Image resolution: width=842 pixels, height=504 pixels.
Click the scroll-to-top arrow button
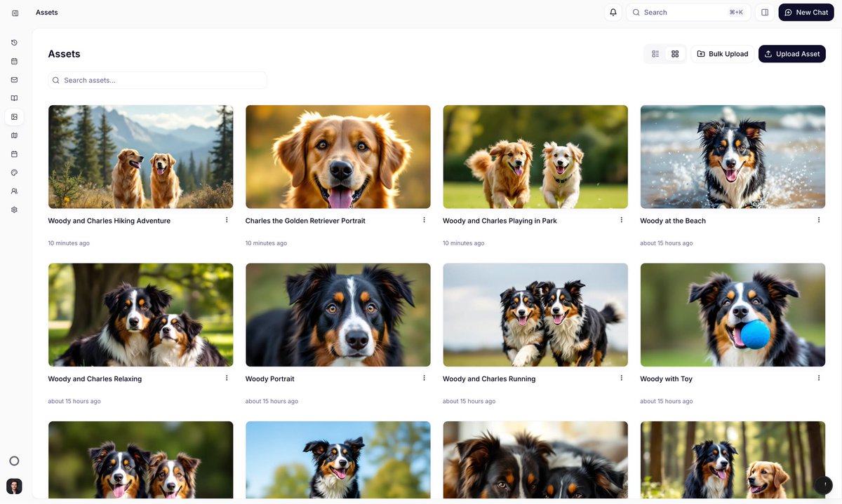[823, 484]
